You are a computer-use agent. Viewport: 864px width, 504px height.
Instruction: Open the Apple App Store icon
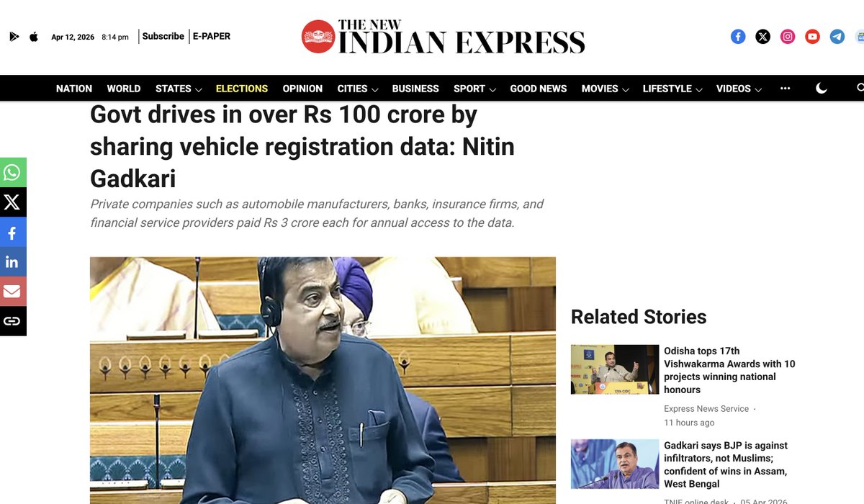34,37
